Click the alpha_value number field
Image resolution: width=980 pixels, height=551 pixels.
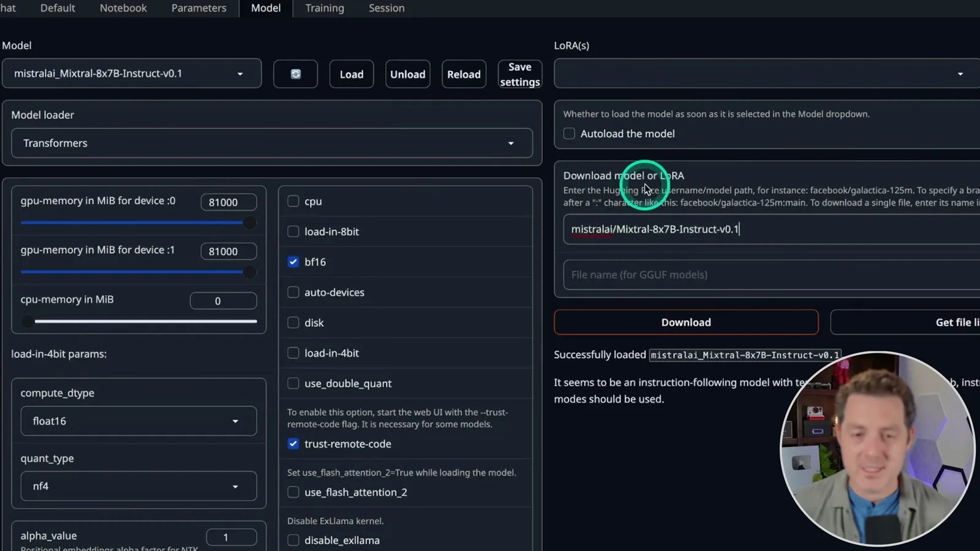tap(232, 537)
